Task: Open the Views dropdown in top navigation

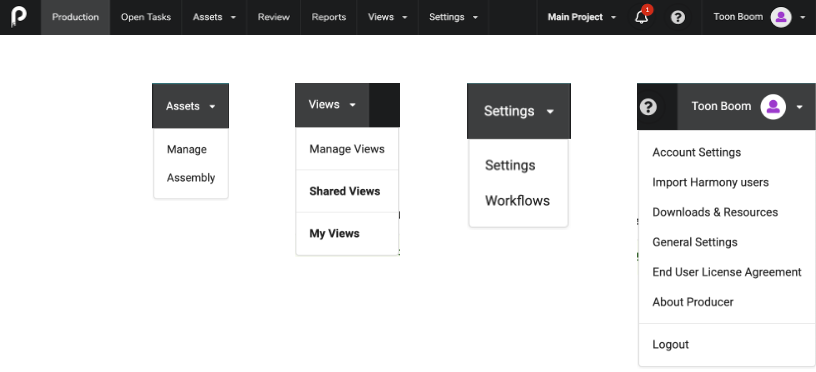Action: [387, 17]
